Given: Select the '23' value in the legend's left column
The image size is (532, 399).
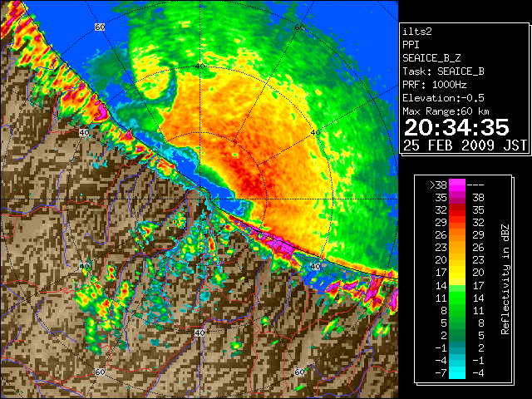Looking at the screenshot, I should pos(441,248).
